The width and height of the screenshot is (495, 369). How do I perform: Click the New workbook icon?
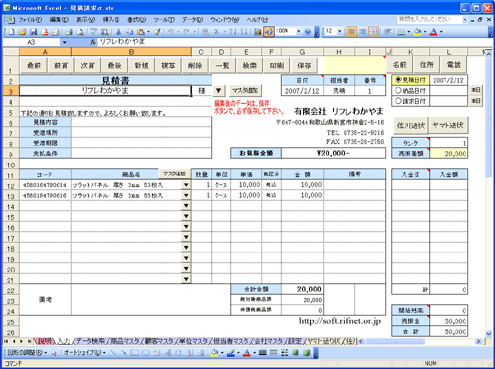click(x=12, y=32)
